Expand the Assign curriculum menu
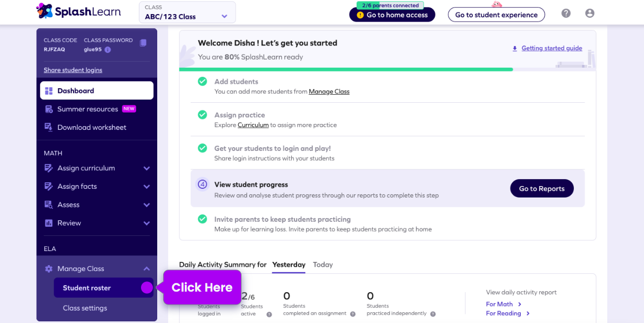 click(146, 168)
